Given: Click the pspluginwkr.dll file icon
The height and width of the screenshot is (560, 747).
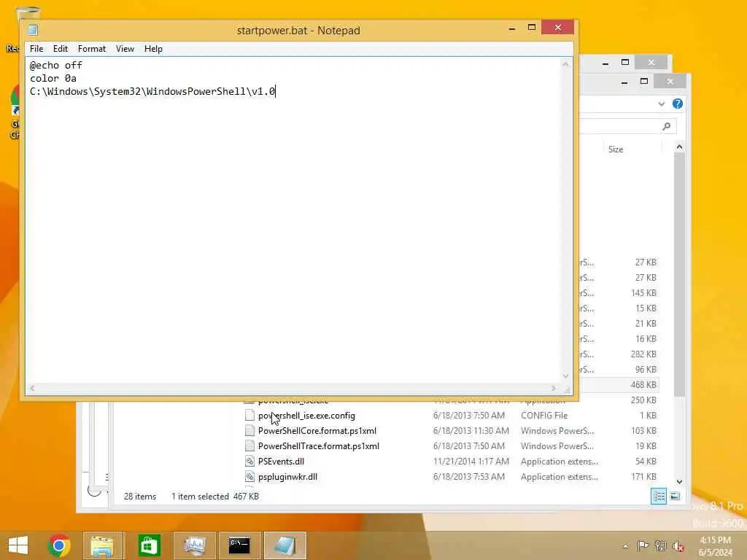Looking at the screenshot, I should [x=249, y=477].
